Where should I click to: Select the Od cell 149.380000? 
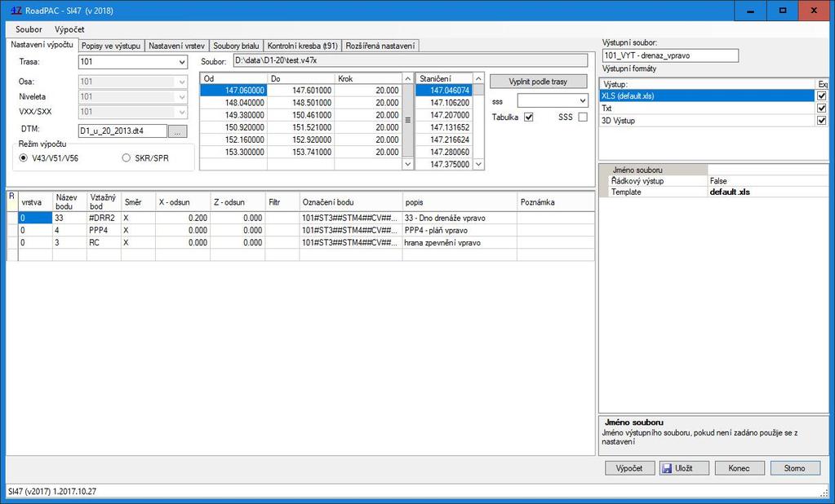[233, 115]
